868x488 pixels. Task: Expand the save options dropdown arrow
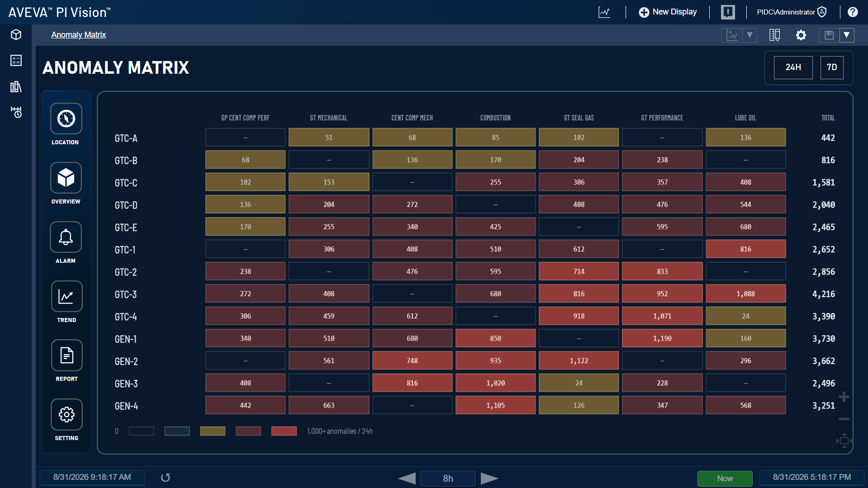coord(847,35)
